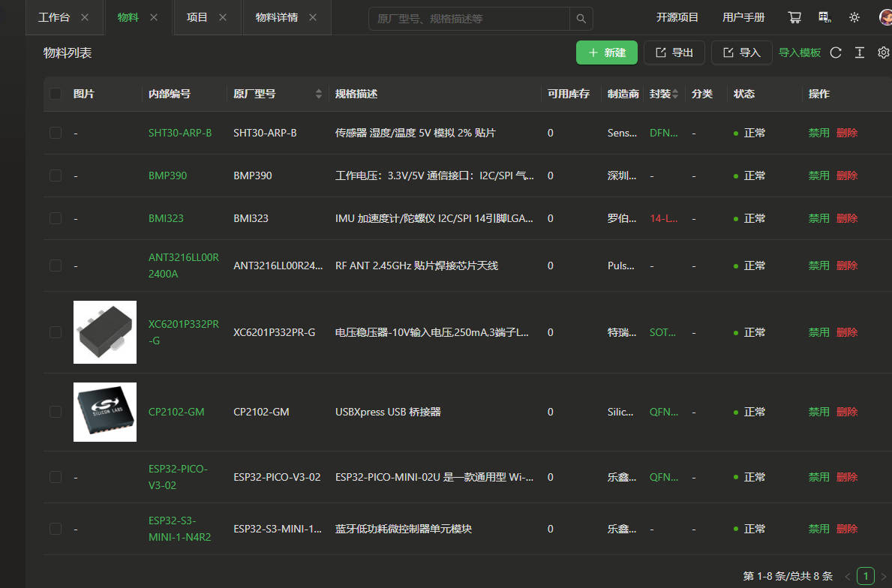Delete the SHT30-ARP-B material via 删除
The height and width of the screenshot is (588, 892).
click(846, 133)
